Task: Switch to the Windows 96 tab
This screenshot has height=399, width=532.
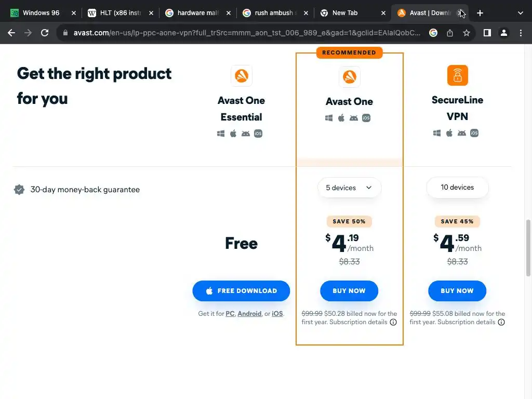Action: (x=41, y=13)
